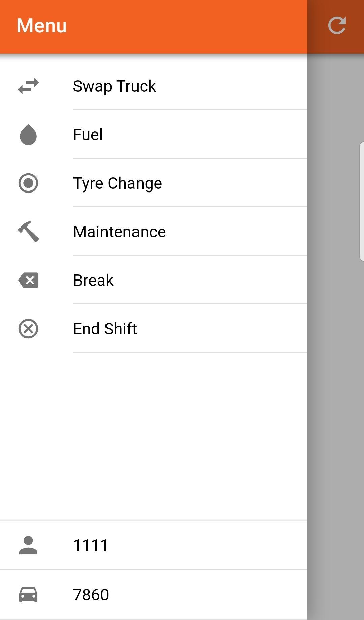Viewport: 364px width, 620px height.
Task: Tap the empty drawer space below End Shift
Action: 154,435
